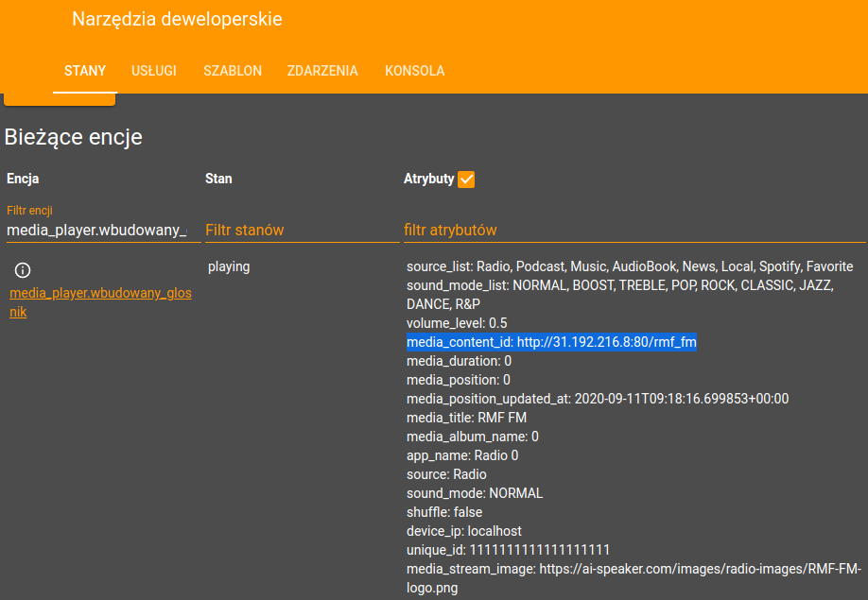The height and width of the screenshot is (600, 868).
Task: Click the unique_id attribute line
Action: click(508, 550)
